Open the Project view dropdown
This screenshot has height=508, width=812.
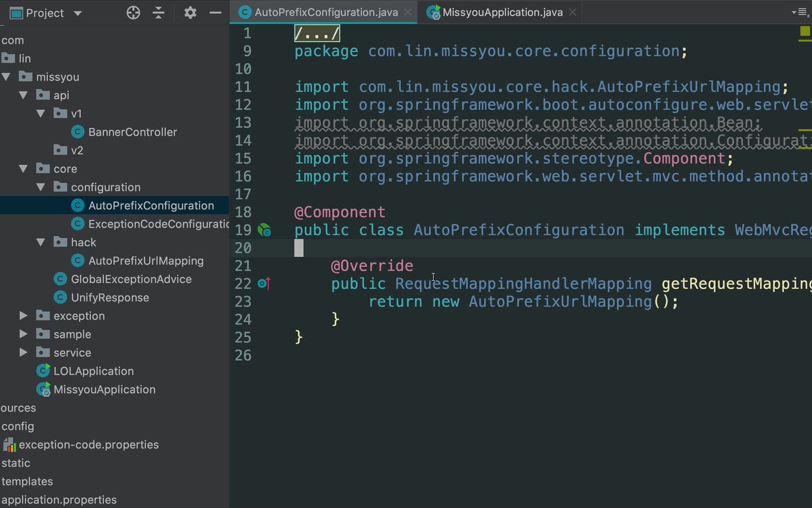coord(78,14)
